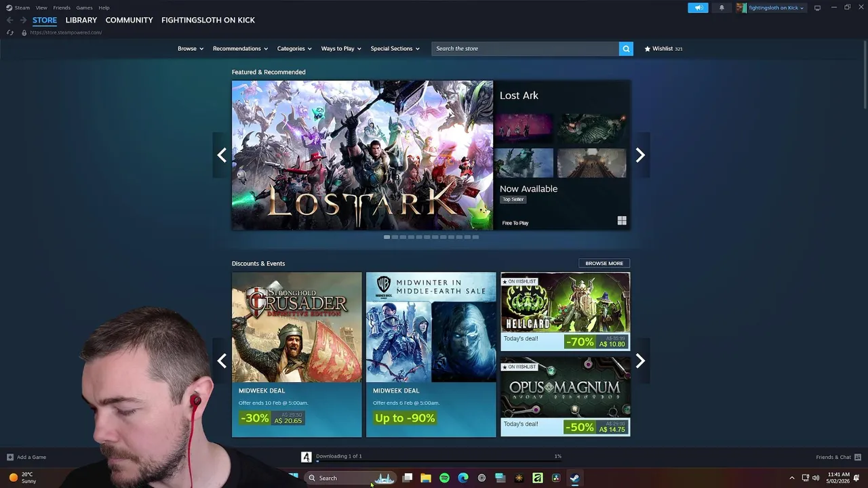Select the STORE tab
Screen dimensions: 868x488
(45, 20)
